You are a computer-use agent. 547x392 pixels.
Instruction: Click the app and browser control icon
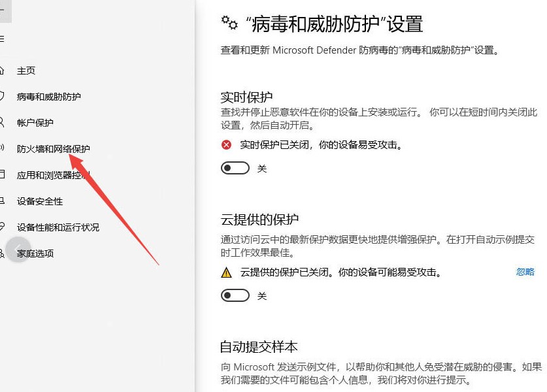click(x=2, y=174)
